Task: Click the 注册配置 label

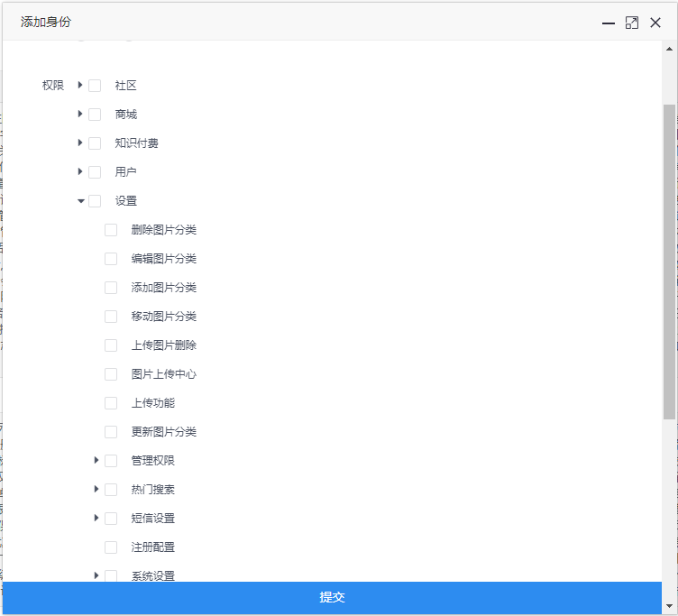Action: pyautogui.click(x=153, y=547)
